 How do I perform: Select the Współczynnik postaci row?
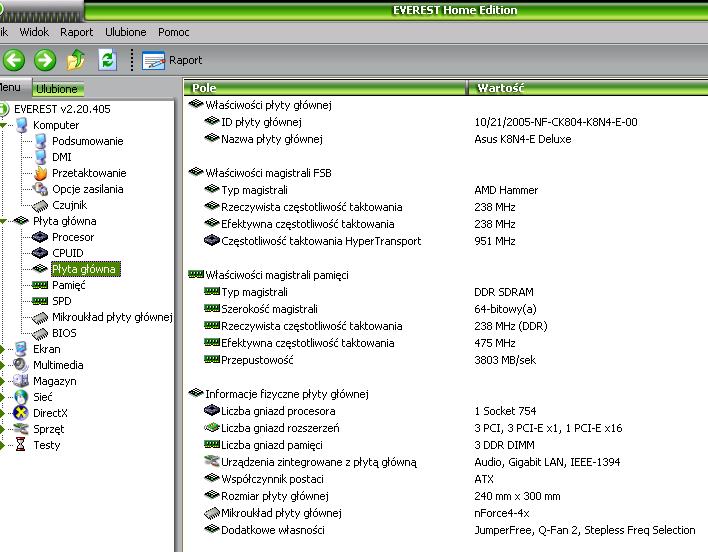coord(445,479)
